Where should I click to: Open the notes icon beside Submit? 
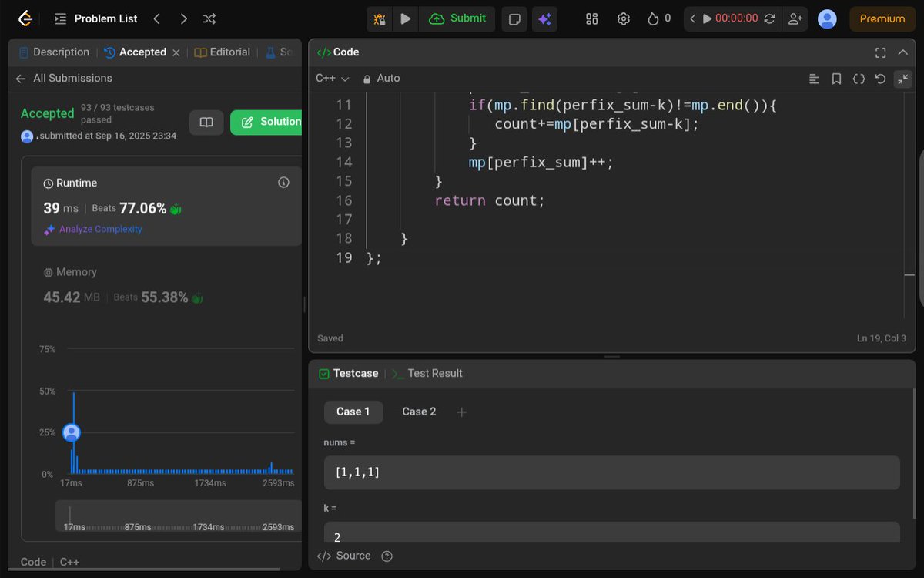(x=514, y=18)
